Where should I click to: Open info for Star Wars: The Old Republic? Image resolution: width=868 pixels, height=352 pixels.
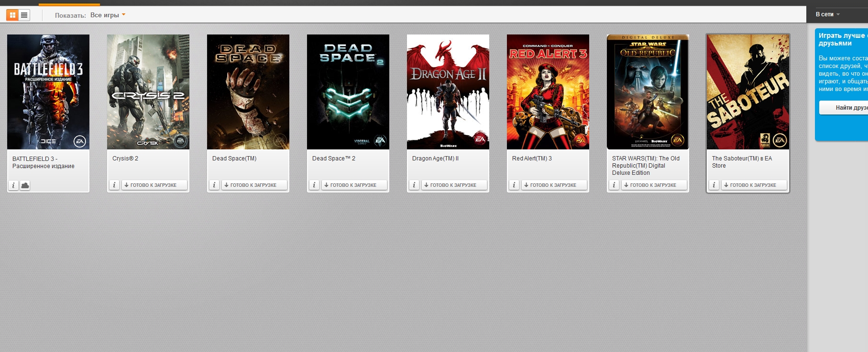[x=614, y=185]
